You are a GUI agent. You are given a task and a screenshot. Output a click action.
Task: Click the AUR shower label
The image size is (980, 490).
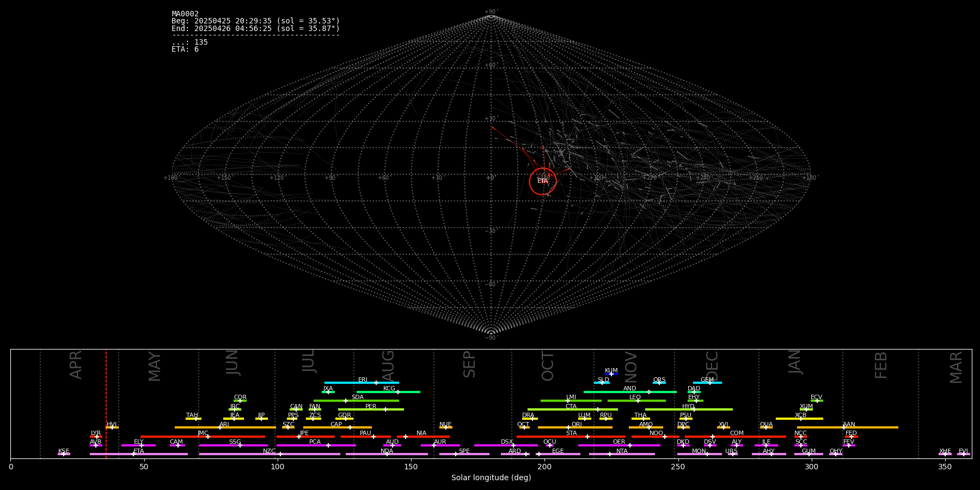(440, 442)
